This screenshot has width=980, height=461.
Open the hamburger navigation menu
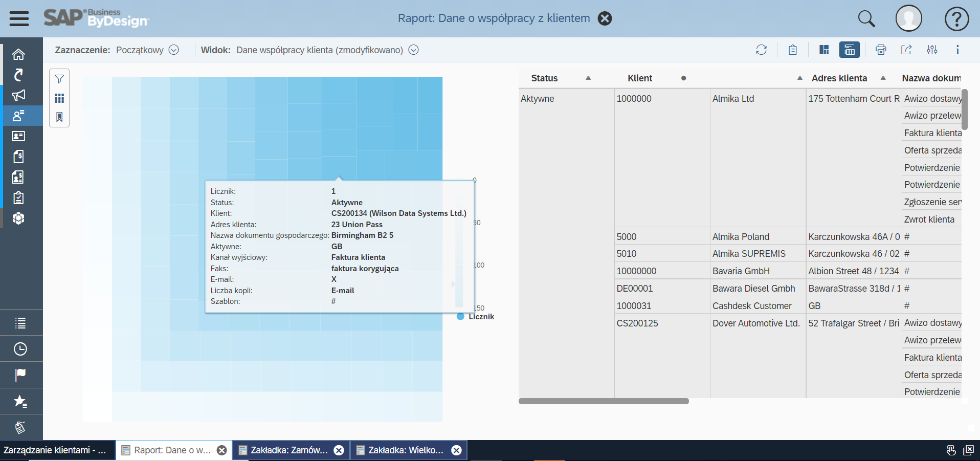[19, 18]
